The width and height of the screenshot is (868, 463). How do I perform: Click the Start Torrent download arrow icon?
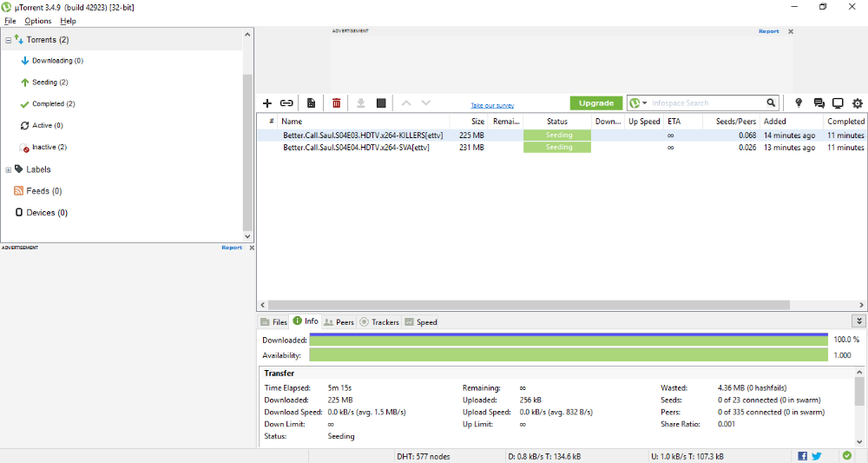[x=360, y=103]
